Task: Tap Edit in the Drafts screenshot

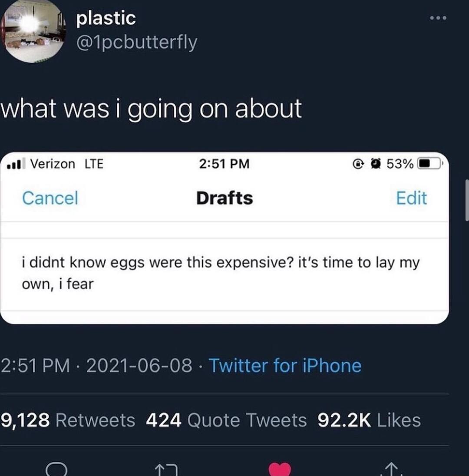Action: point(411,198)
